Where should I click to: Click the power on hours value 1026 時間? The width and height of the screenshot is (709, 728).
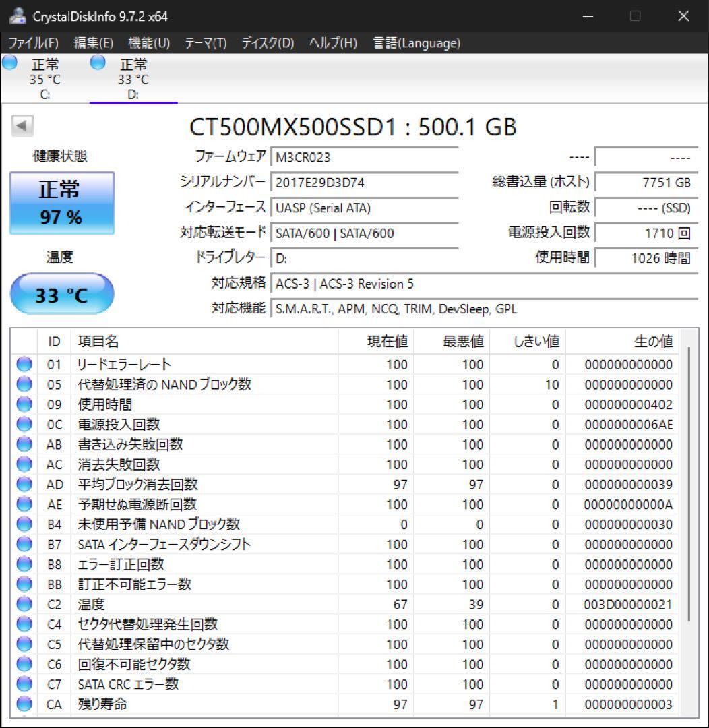click(x=646, y=257)
